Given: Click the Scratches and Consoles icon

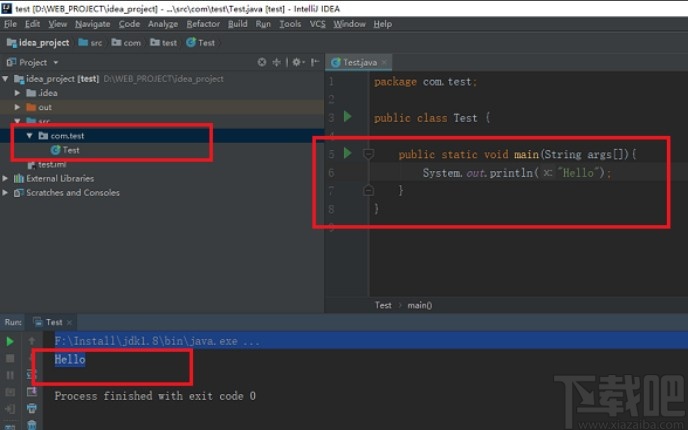Looking at the screenshot, I should coord(19,193).
